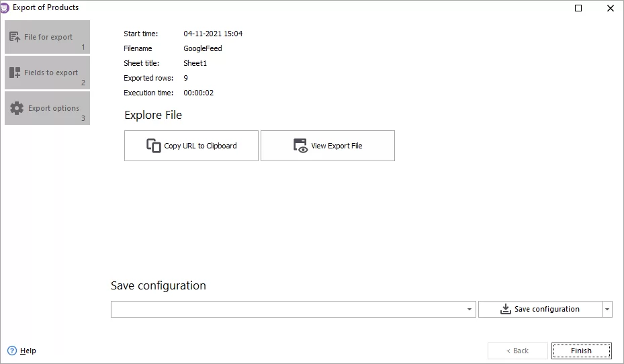624x364 pixels.
Task: Open the Help link
Action: pyautogui.click(x=28, y=351)
